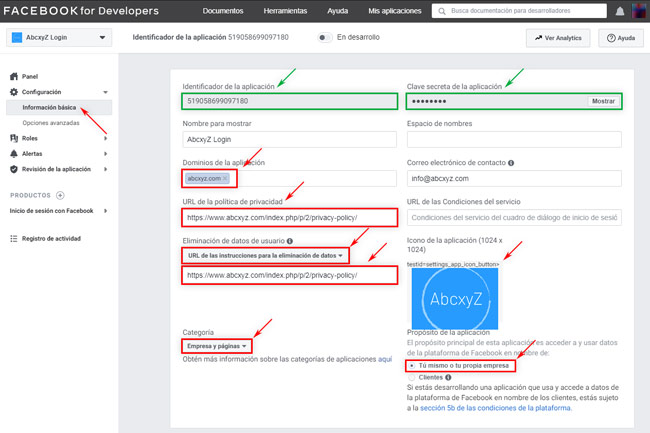Screen dimensions: 650x433
Task: Click FACEBOOK for Developers logo
Action: coord(81,11)
